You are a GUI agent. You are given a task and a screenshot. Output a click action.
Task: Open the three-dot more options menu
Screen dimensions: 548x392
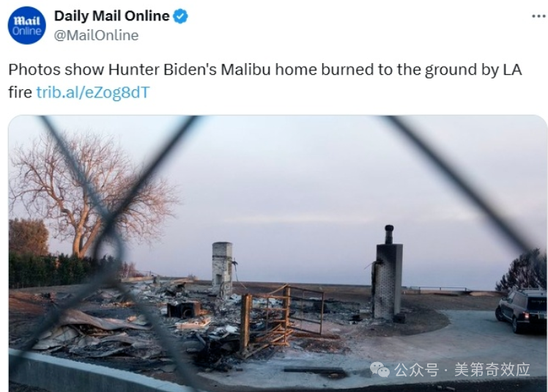[x=538, y=16]
